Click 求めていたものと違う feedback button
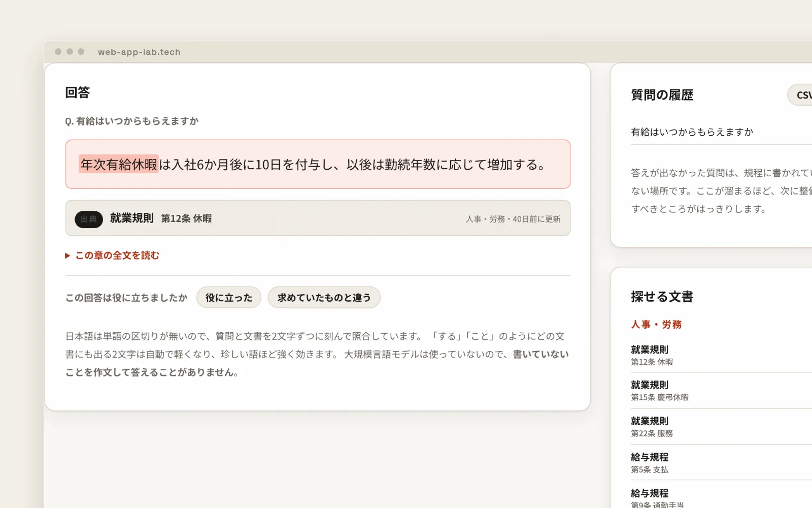Viewport: 812px width, 508px height. 324,298
